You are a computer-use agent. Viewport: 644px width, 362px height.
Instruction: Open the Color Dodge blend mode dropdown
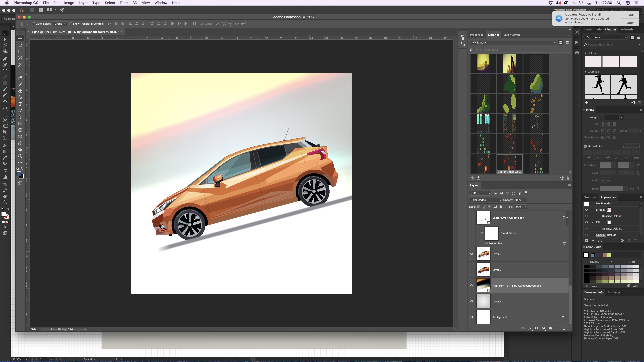click(485, 200)
